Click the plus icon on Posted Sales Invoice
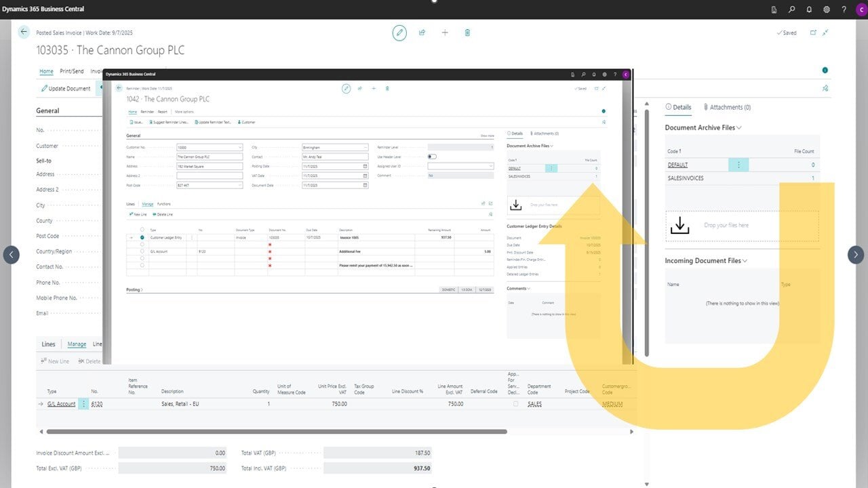The image size is (868, 488). pos(445,33)
